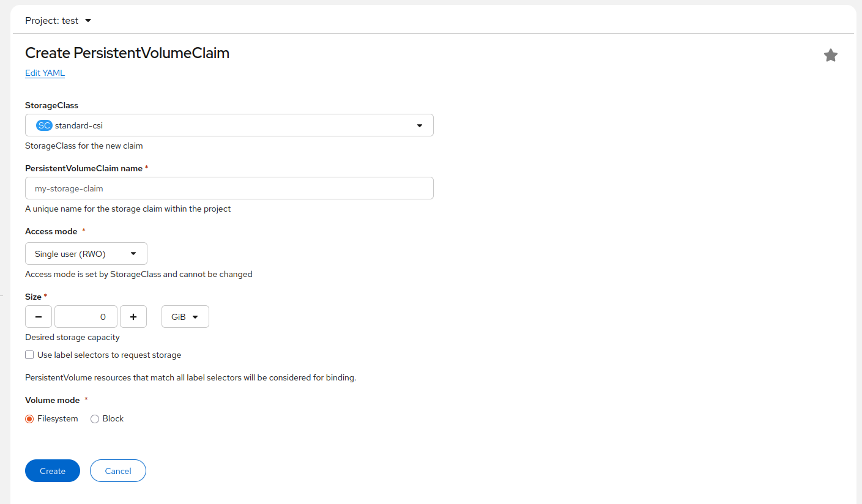
Task: Click the size value field showing 0
Action: coord(86,316)
